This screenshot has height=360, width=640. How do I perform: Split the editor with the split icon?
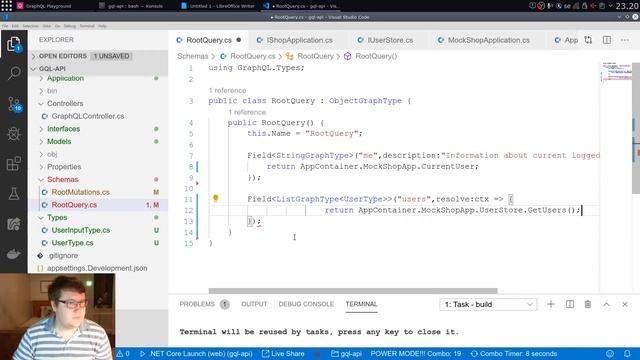click(x=607, y=40)
